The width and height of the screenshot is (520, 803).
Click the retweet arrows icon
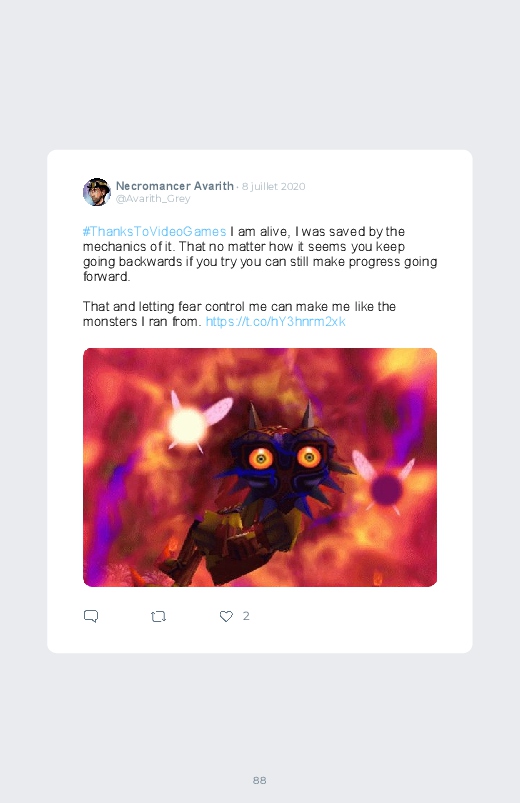[x=158, y=617]
